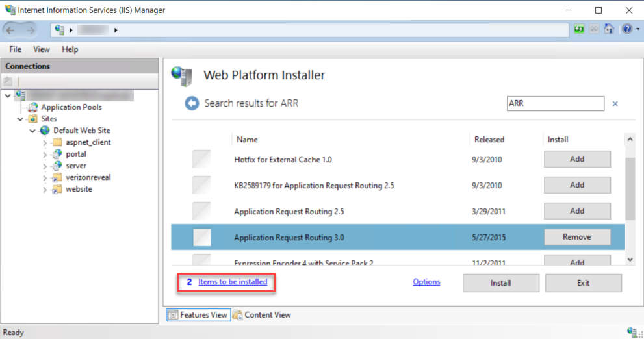Screen dimensions: 644x339
Task: Remove Application Request Routing 3.0
Action: [577, 237]
